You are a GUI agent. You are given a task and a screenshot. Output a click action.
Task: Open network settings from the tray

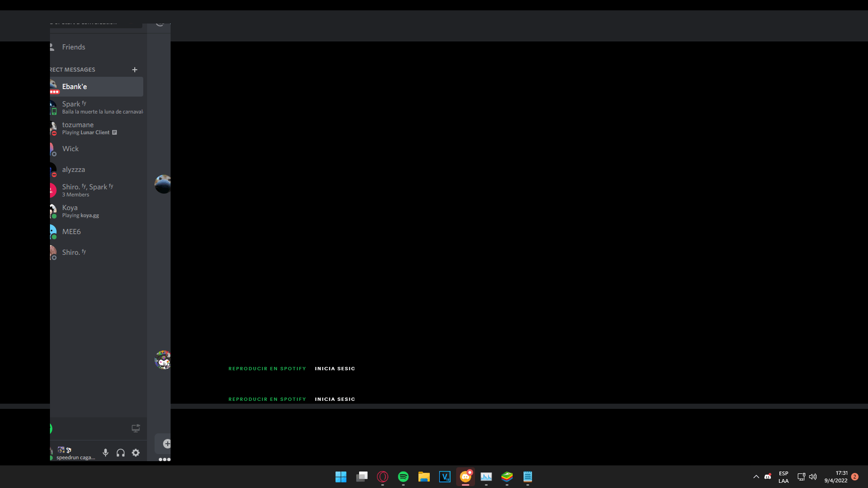pyautogui.click(x=801, y=477)
